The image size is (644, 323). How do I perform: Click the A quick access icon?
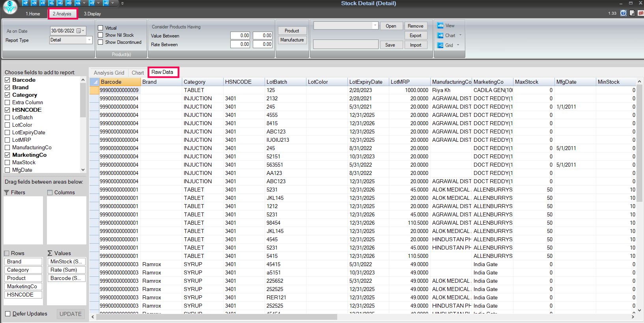78,3
